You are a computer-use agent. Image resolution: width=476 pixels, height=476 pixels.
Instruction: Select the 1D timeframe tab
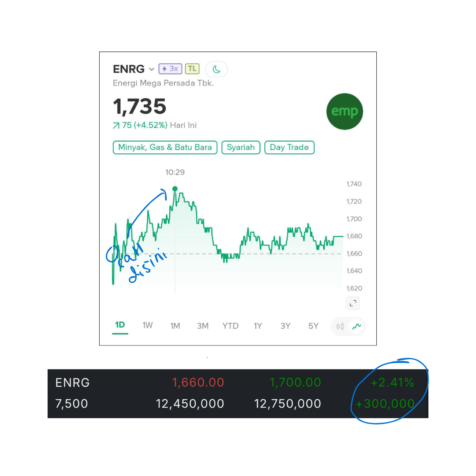pyautogui.click(x=120, y=325)
